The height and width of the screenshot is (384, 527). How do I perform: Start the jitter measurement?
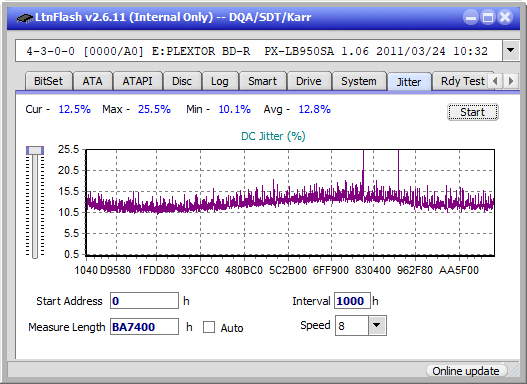(473, 112)
